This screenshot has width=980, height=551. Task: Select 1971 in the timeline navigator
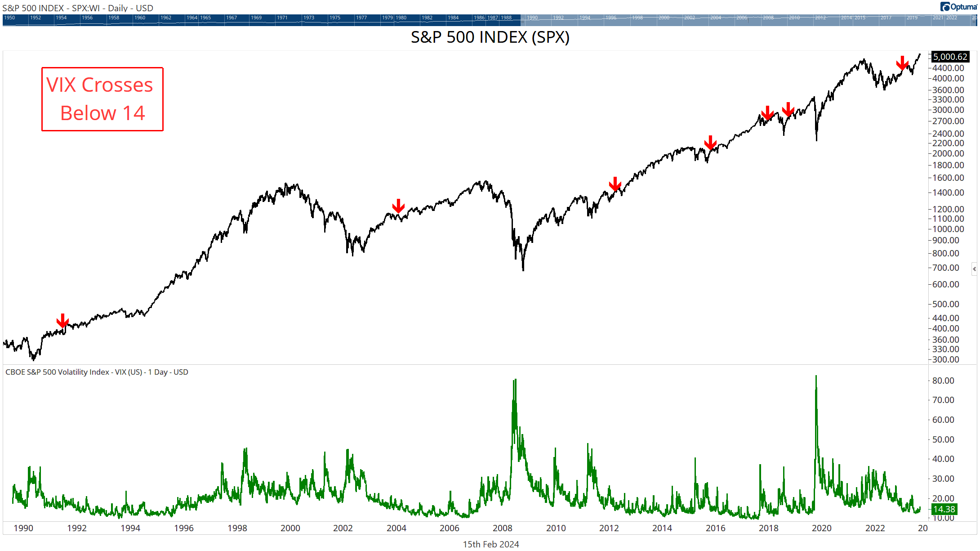point(282,18)
